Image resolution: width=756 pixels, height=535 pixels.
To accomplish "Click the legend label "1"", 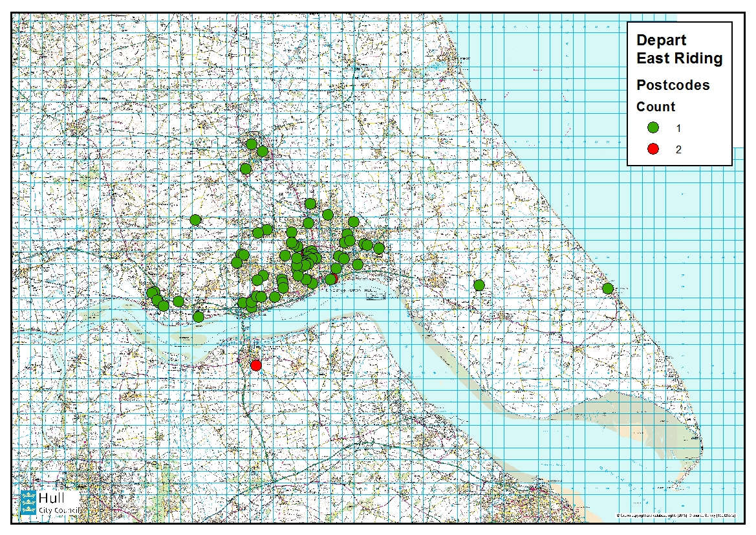I will pyautogui.click(x=678, y=128).
